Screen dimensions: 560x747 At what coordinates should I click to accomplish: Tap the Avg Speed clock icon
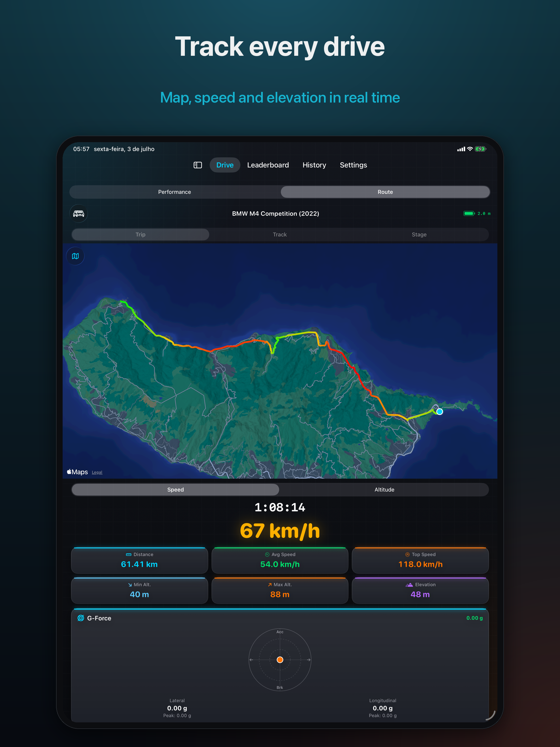point(267,555)
